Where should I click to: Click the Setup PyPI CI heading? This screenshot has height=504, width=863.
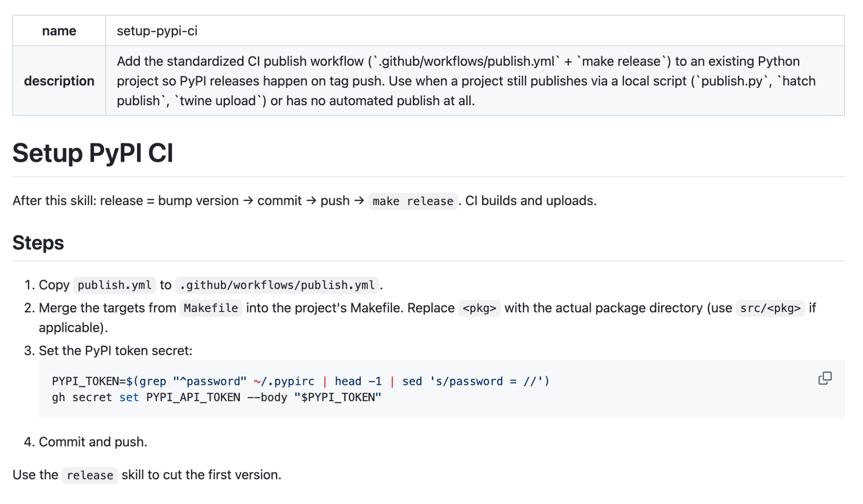coord(93,153)
